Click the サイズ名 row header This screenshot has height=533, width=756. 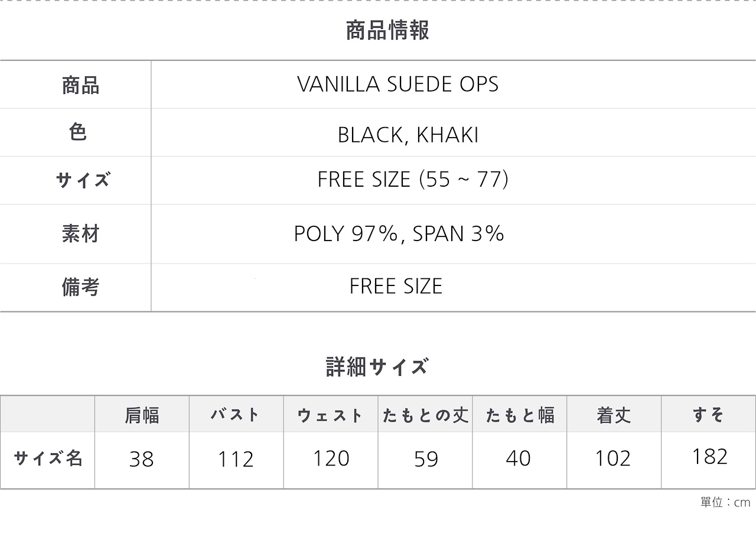tap(48, 458)
